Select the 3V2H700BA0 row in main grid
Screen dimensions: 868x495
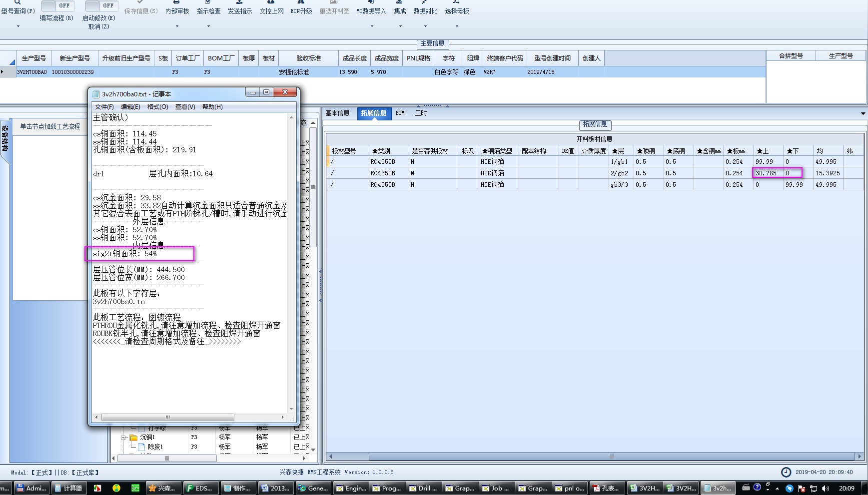point(383,72)
